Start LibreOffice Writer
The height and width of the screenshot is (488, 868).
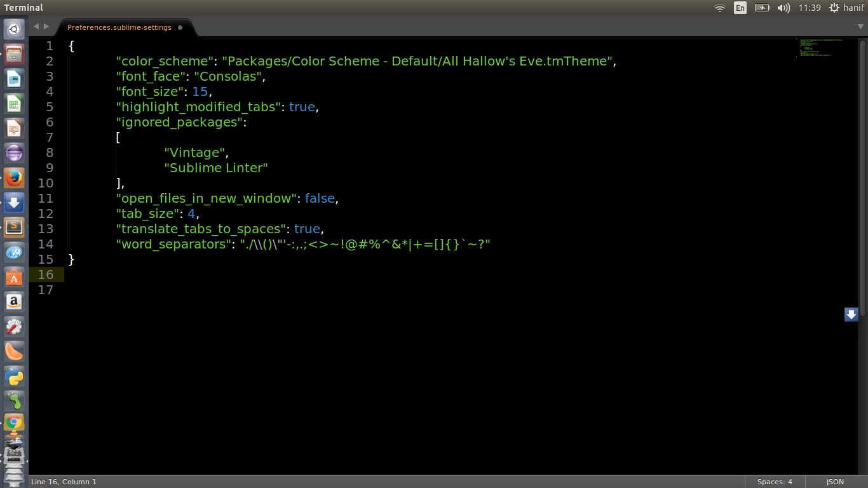point(14,78)
